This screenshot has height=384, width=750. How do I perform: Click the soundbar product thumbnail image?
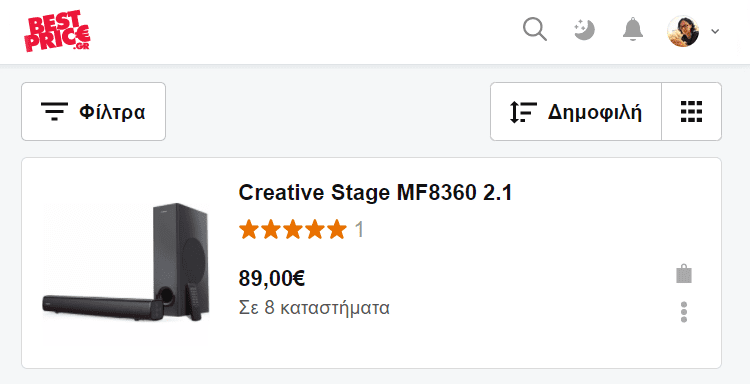point(126,263)
